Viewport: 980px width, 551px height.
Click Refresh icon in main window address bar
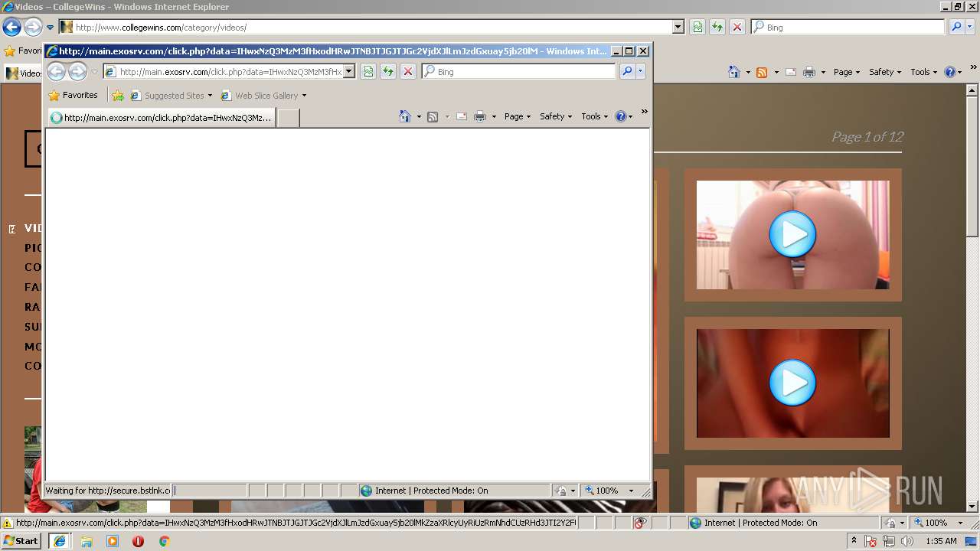point(717,27)
